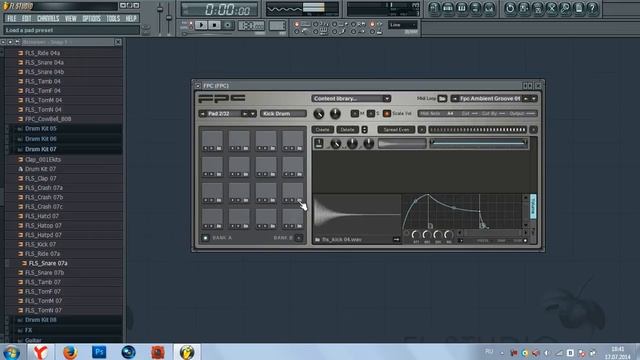Click the clipboard icon in top toolbar
This screenshot has height=360, width=640.
[x=579, y=8]
